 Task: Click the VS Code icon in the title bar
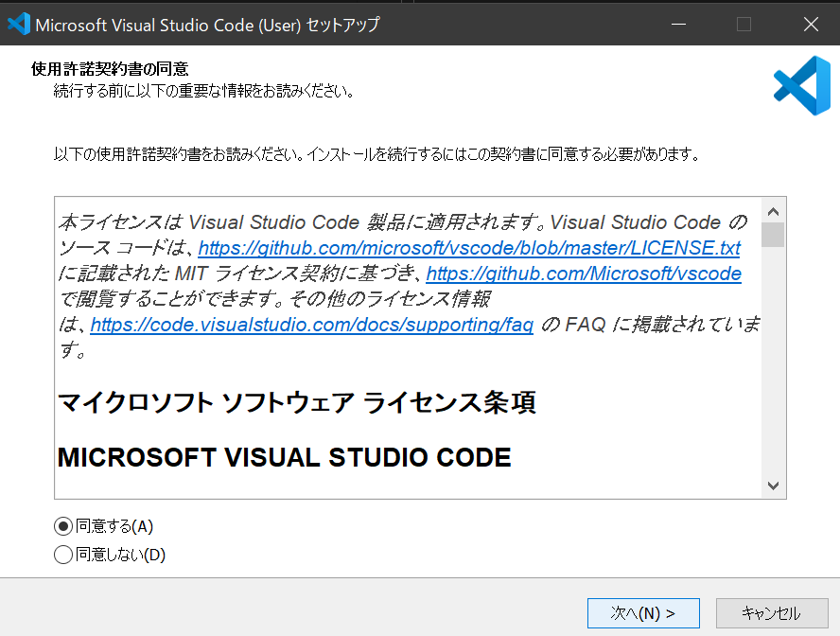[20, 24]
